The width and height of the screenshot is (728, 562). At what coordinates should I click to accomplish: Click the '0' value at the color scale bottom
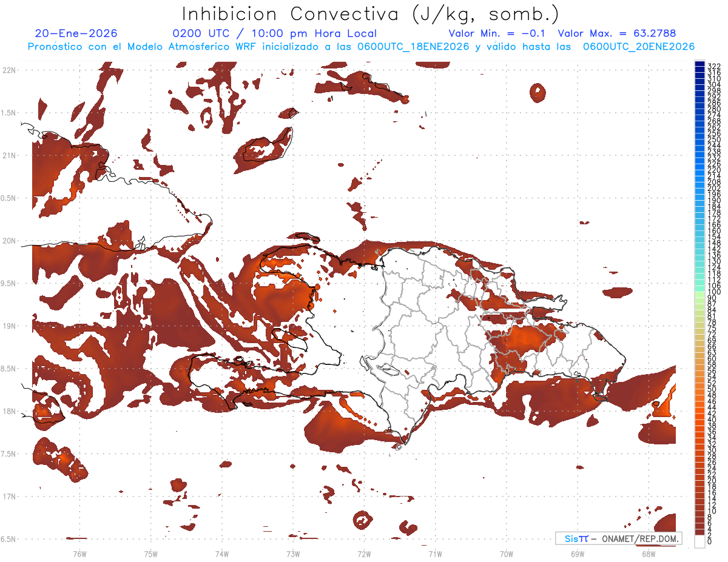point(710,541)
